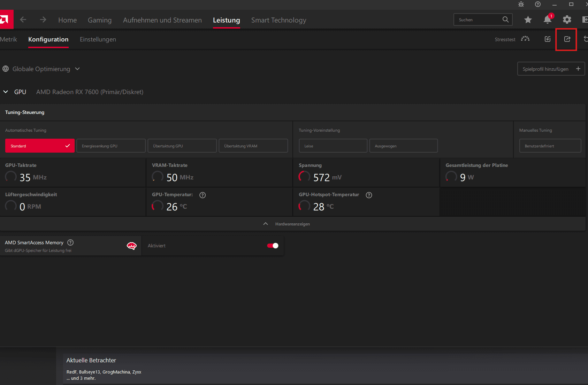
Task: Click VRAM-Taktrate 50 MHz value
Action: pyautogui.click(x=180, y=177)
